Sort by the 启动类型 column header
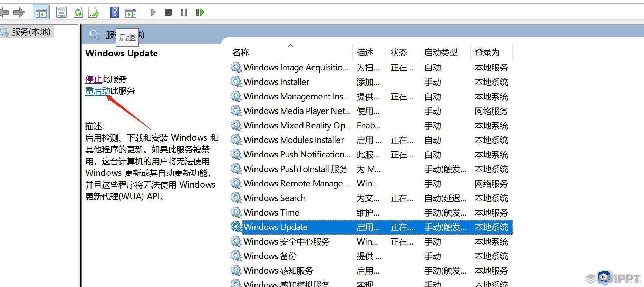Viewport: 644px width, 287px height. (x=441, y=52)
